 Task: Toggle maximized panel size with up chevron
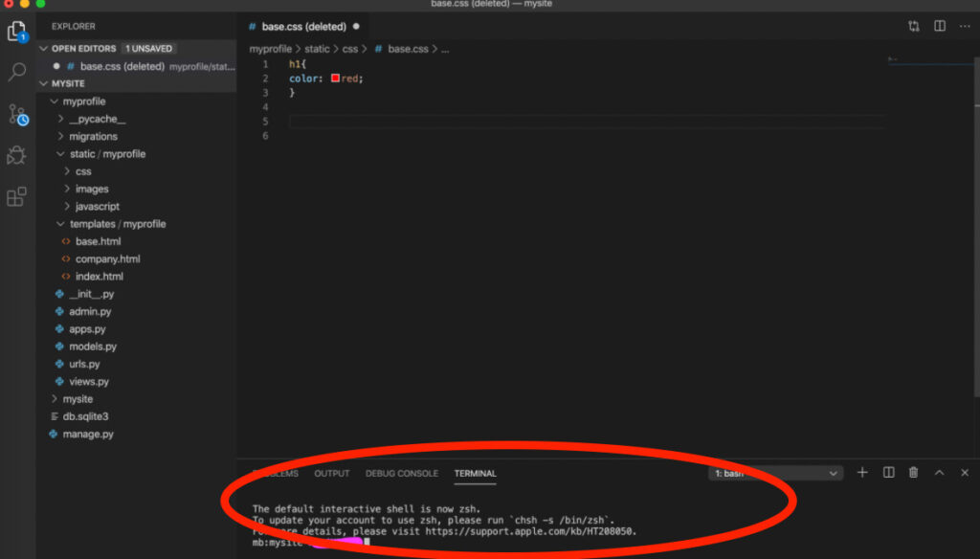point(939,473)
